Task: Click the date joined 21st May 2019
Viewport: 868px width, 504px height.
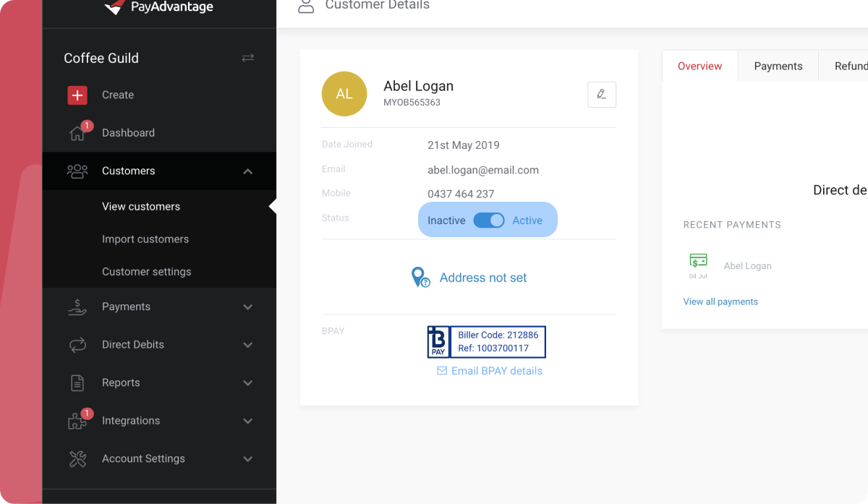Action: click(x=464, y=145)
